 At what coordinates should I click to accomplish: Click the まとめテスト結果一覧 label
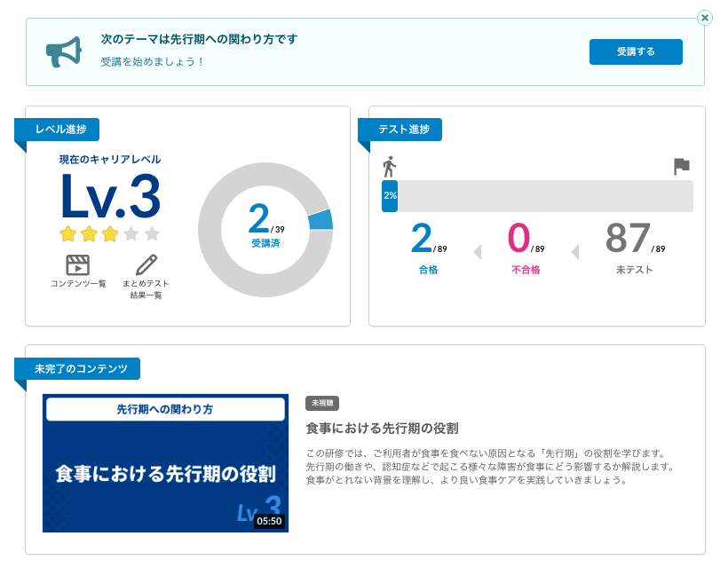(146, 289)
